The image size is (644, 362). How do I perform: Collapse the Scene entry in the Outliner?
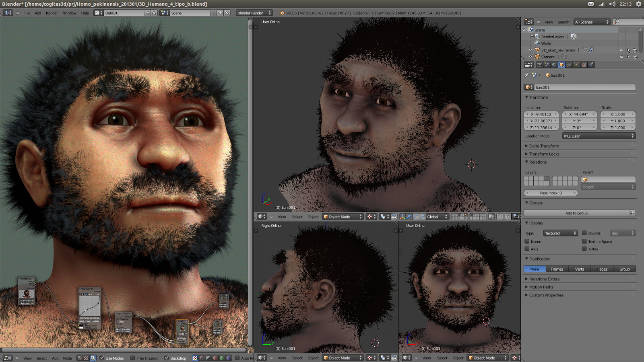coord(524,30)
